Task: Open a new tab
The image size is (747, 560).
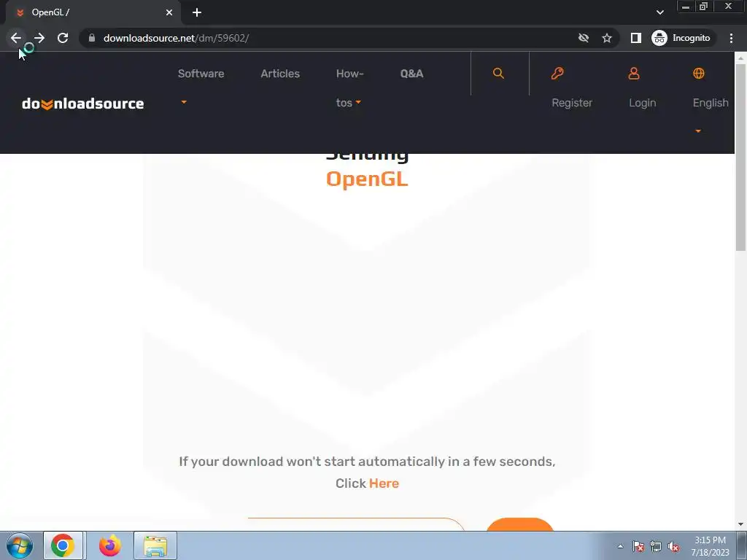Action: click(197, 12)
